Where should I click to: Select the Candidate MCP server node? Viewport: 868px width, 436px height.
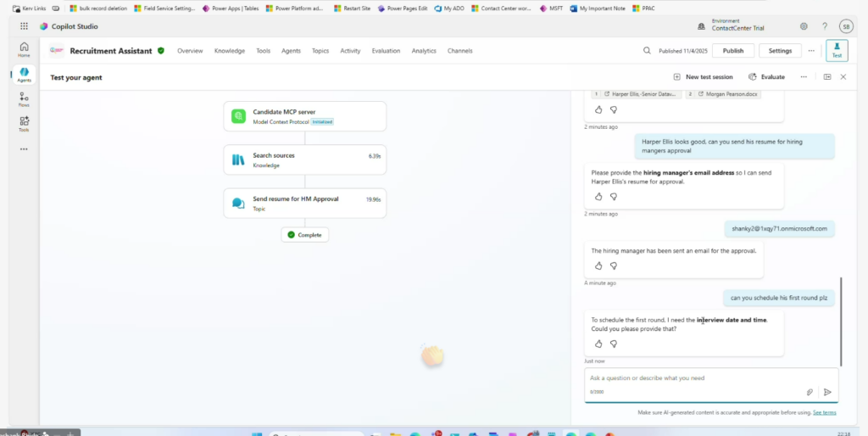coord(305,116)
